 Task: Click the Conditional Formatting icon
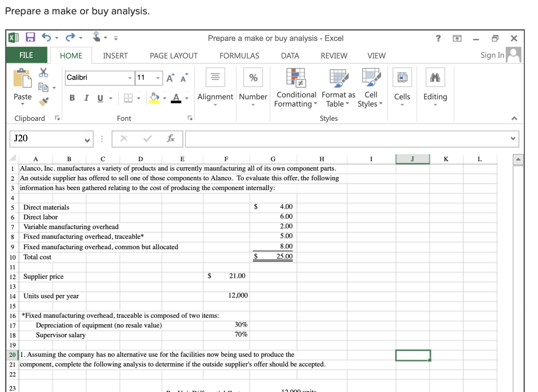295,78
